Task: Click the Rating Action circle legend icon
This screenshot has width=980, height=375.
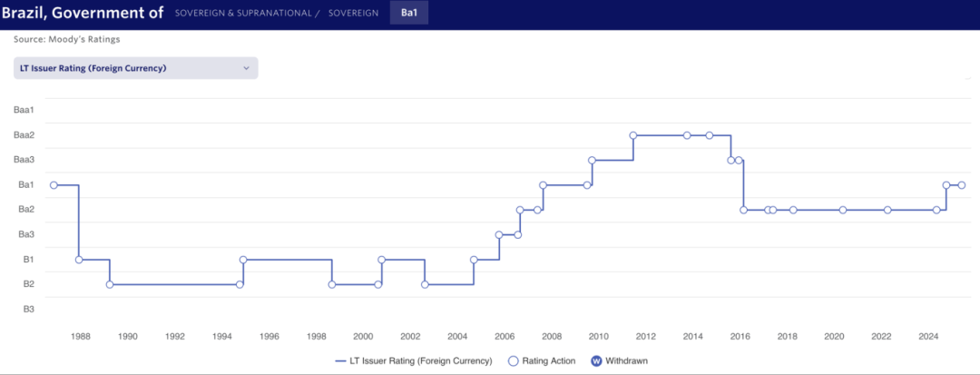Action: (x=514, y=360)
